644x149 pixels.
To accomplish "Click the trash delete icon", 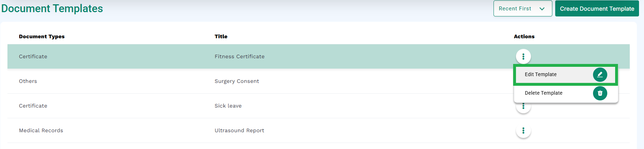I will (x=600, y=93).
